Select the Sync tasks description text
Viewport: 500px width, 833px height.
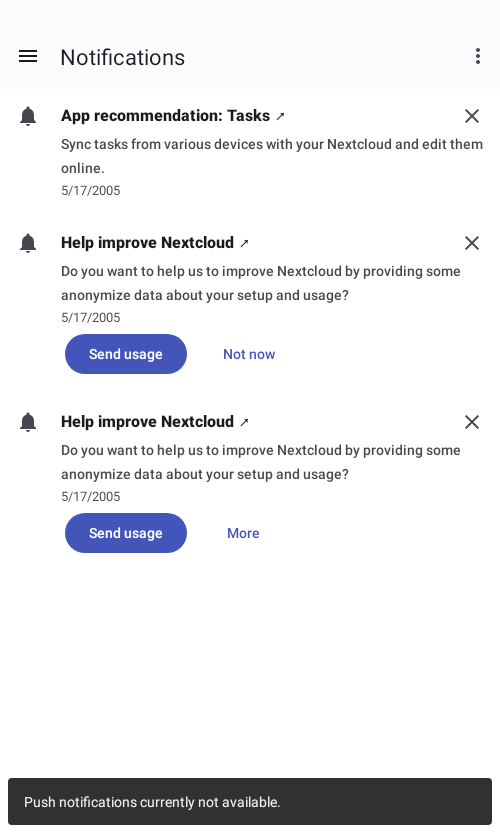pos(272,156)
